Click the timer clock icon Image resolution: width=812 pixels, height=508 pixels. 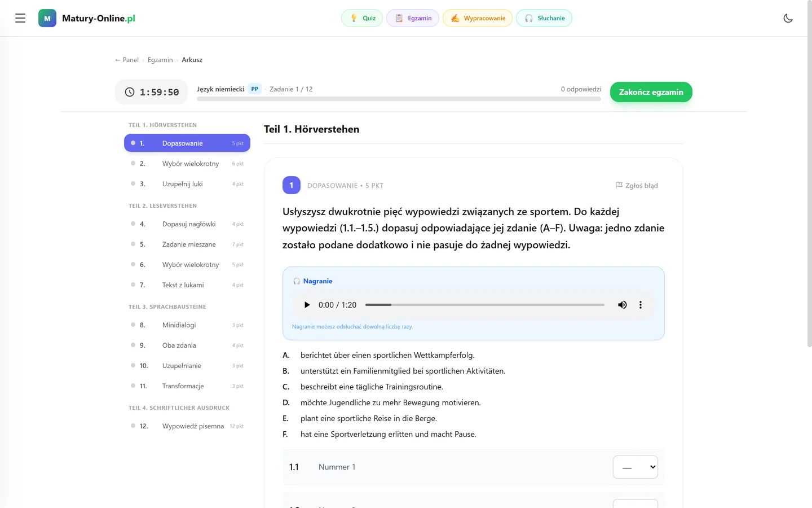[130, 92]
